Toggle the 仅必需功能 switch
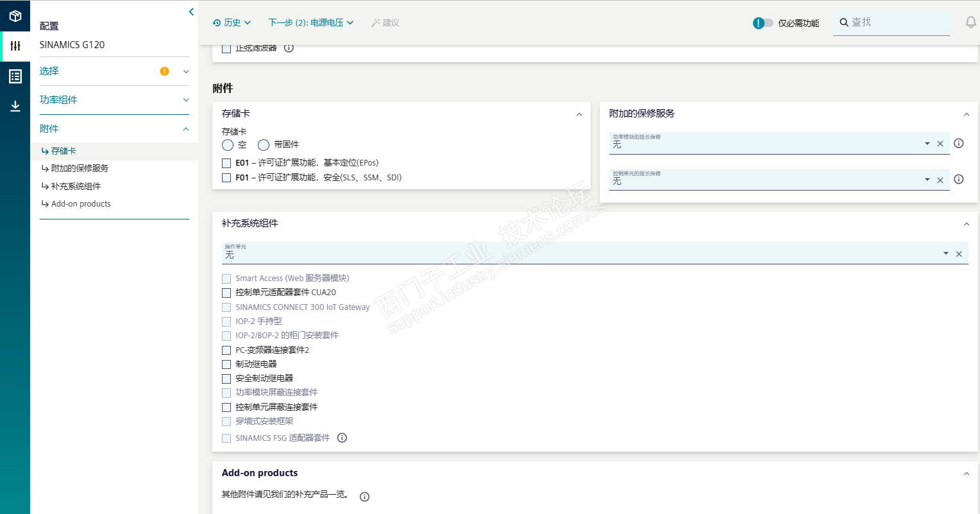This screenshot has width=980, height=514. 763,23
